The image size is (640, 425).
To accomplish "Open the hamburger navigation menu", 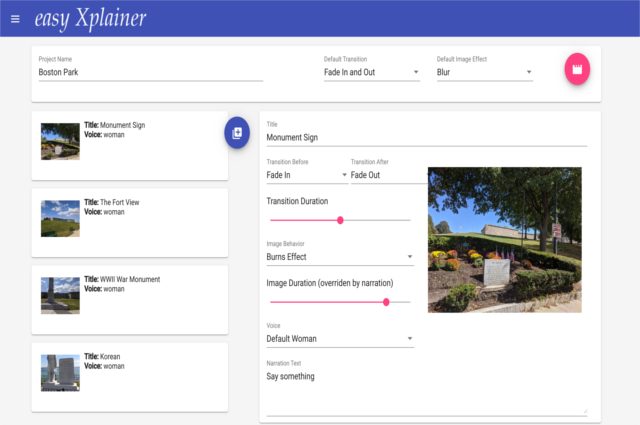I will tap(14, 19).
